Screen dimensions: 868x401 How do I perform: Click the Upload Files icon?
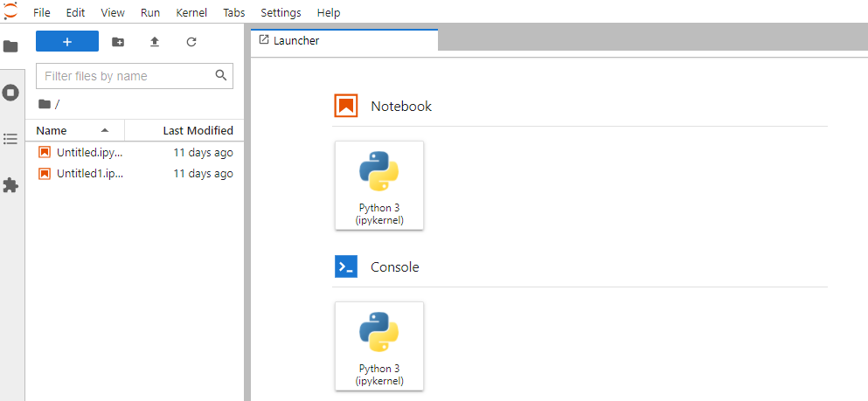point(155,42)
